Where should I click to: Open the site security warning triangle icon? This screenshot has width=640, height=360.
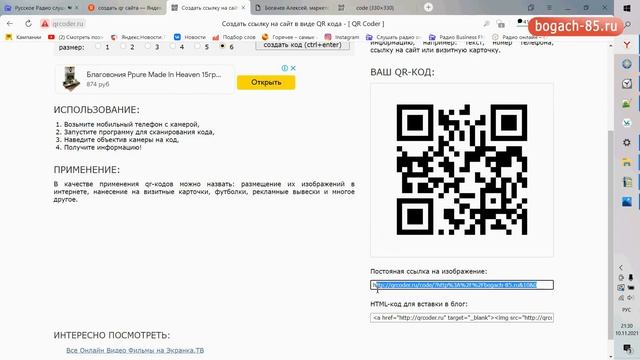(x=44, y=24)
